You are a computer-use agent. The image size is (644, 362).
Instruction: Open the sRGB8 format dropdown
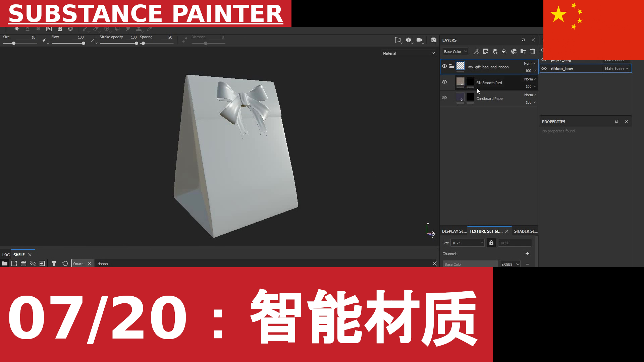pyautogui.click(x=510, y=264)
